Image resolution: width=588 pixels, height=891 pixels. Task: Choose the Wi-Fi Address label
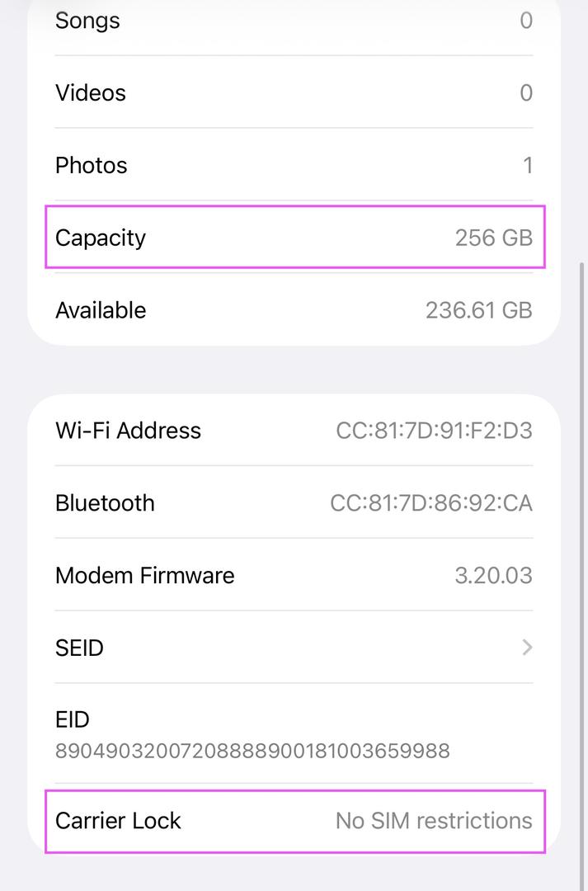[128, 431]
